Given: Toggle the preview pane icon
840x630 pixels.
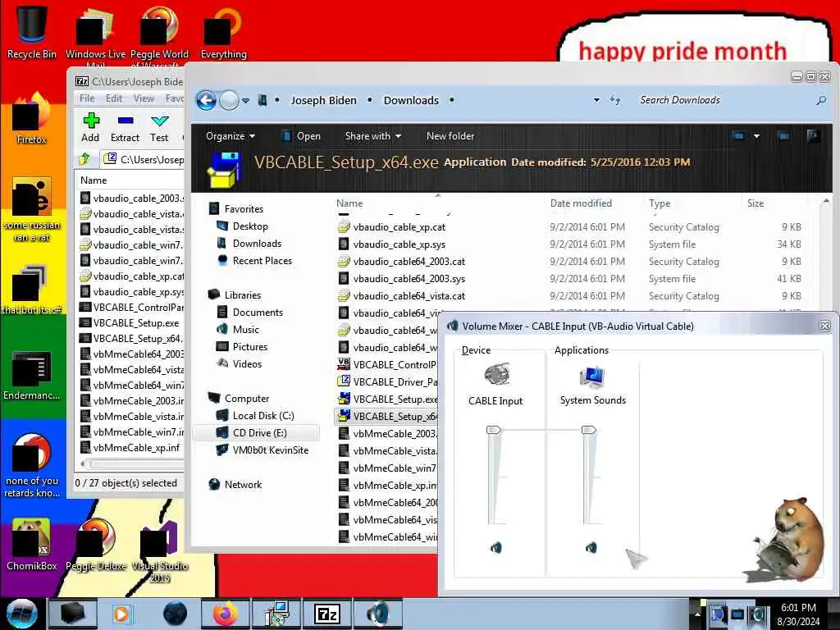Looking at the screenshot, I should tap(783, 136).
